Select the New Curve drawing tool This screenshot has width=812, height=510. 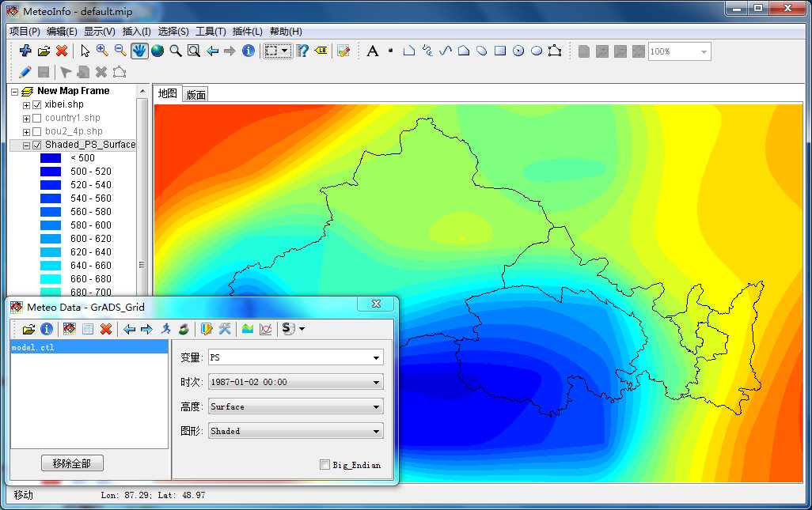pyautogui.click(x=446, y=51)
